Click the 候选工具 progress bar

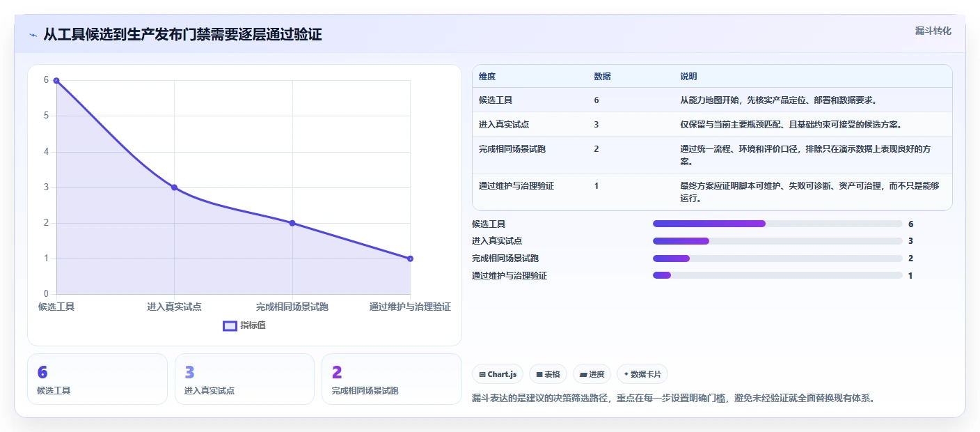[777, 224]
